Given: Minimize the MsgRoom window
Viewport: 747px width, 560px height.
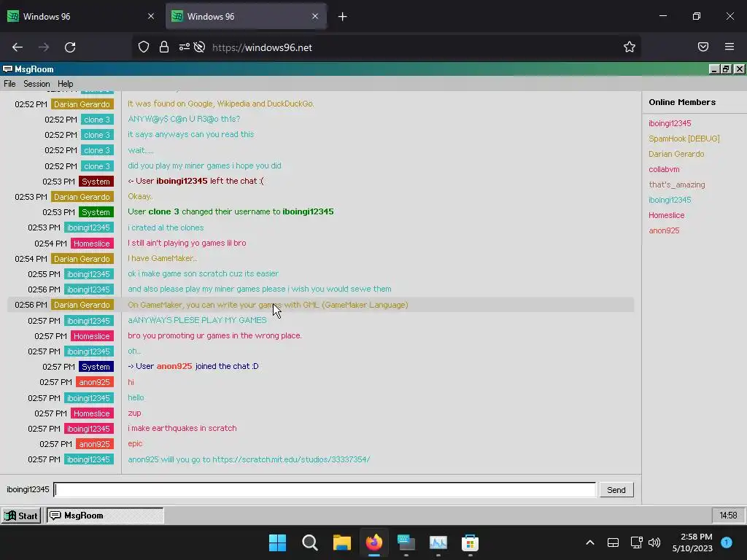Looking at the screenshot, I should click(x=713, y=69).
